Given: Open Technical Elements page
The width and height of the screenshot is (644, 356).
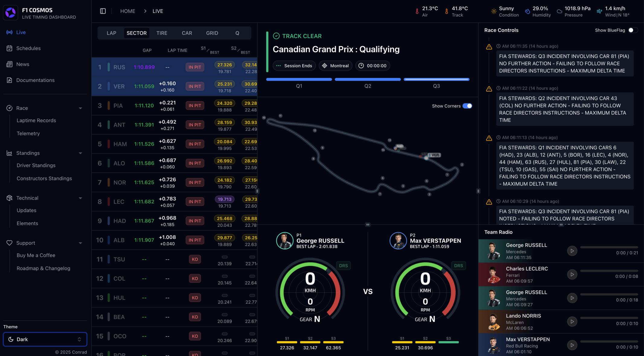Looking at the screenshot, I should pyautogui.click(x=27, y=224).
